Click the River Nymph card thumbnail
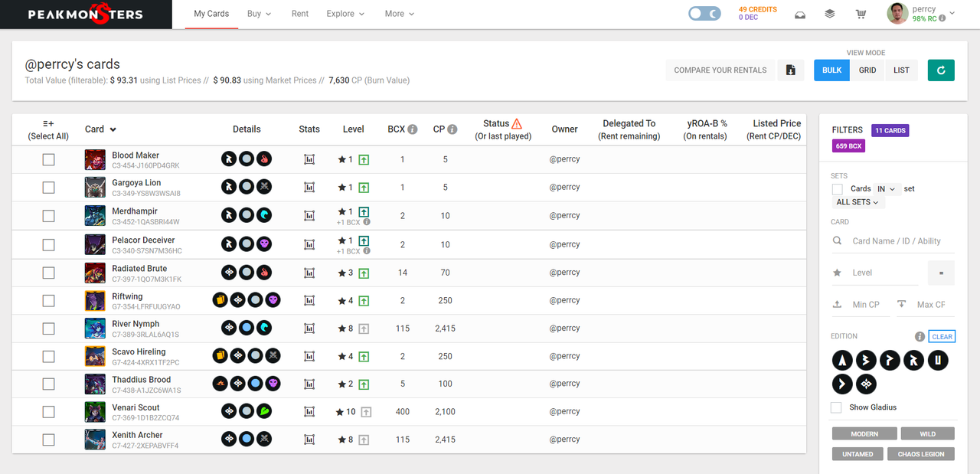 pos(95,329)
